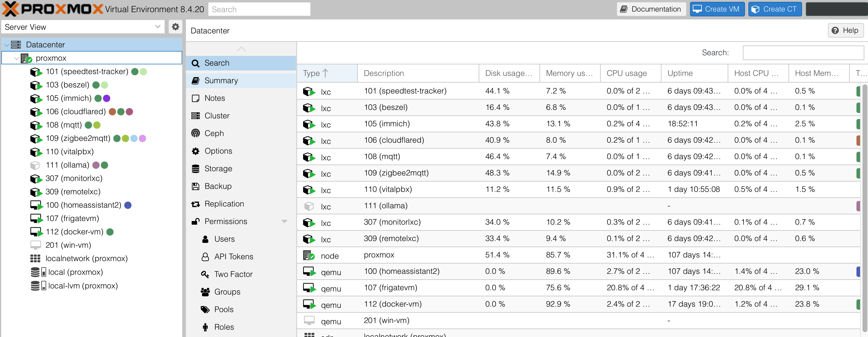
Task: Open the Summary menu item
Action: [241, 80]
